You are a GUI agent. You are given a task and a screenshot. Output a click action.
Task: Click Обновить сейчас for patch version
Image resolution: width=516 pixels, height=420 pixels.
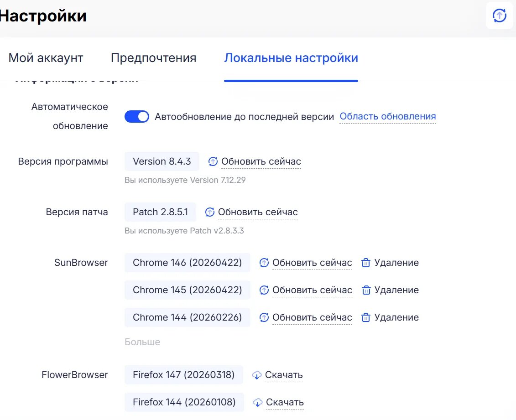[258, 212]
